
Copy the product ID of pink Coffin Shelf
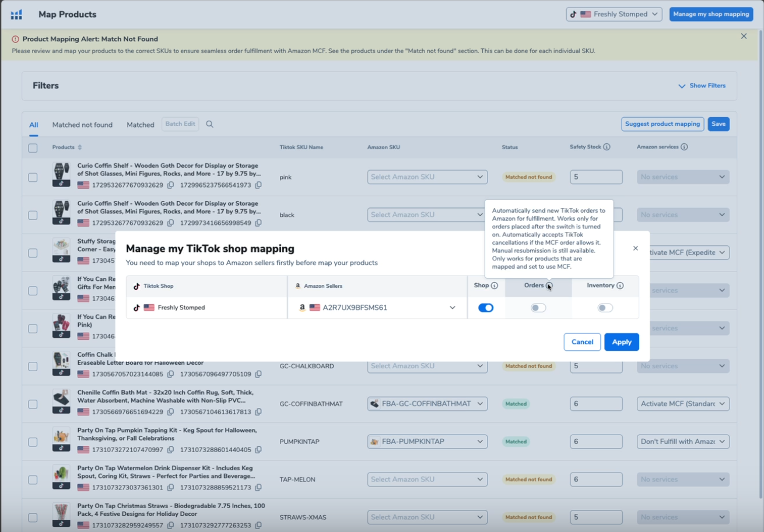click(170, 185)
